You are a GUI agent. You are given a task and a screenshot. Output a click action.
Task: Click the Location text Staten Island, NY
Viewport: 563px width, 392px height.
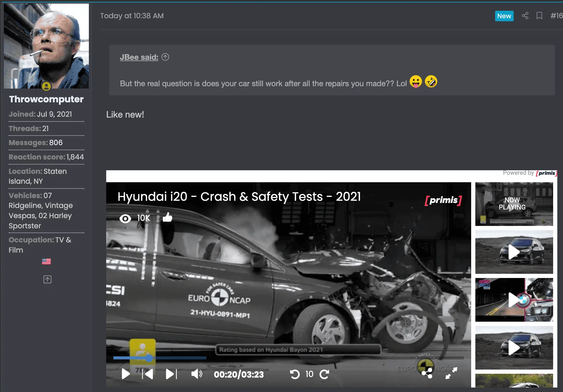coord(38,176)
